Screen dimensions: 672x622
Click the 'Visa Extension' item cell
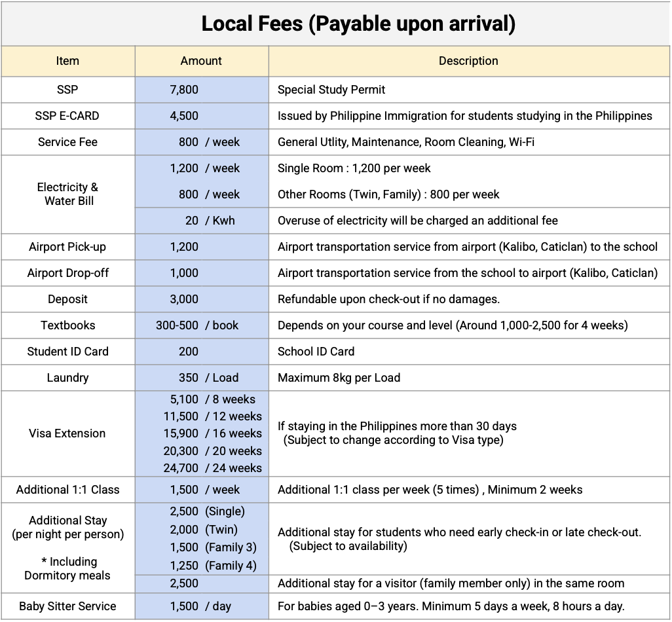click(x=67, y=433)
